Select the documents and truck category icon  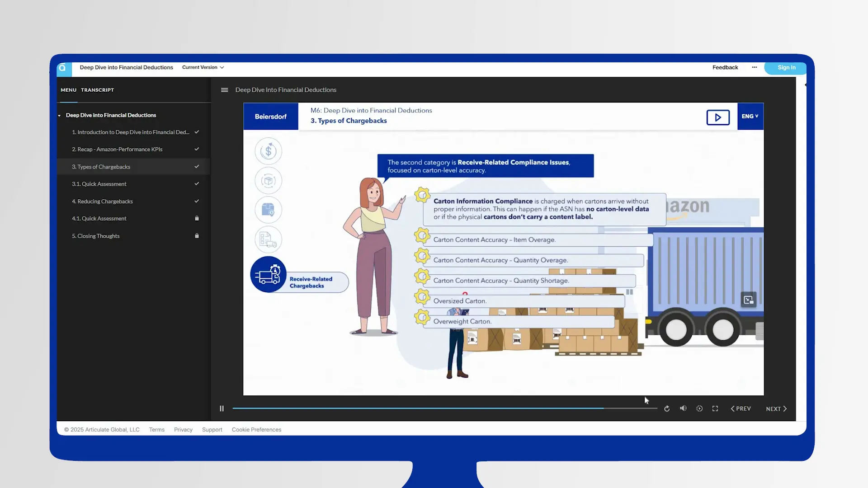point(269,239)
